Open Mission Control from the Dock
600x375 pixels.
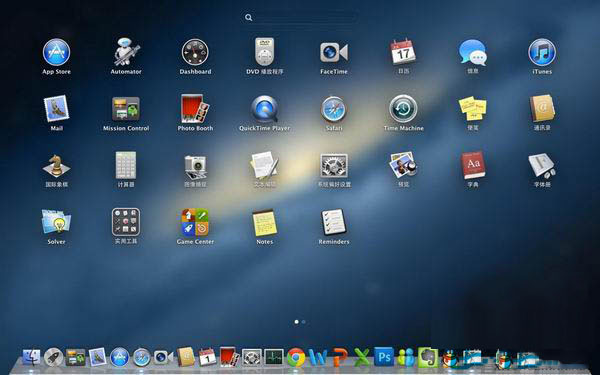pos(75,357)
